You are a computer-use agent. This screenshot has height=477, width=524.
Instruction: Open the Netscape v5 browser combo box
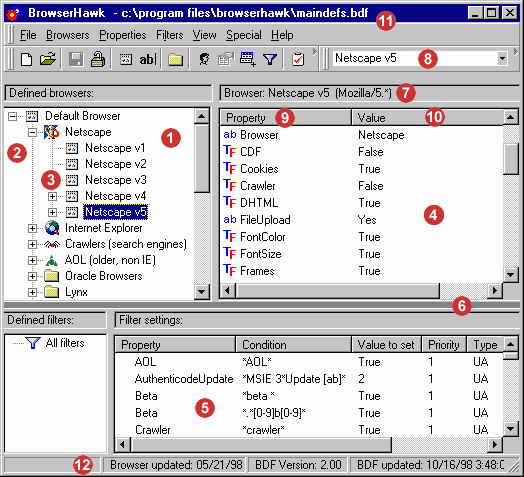(502, 59)
